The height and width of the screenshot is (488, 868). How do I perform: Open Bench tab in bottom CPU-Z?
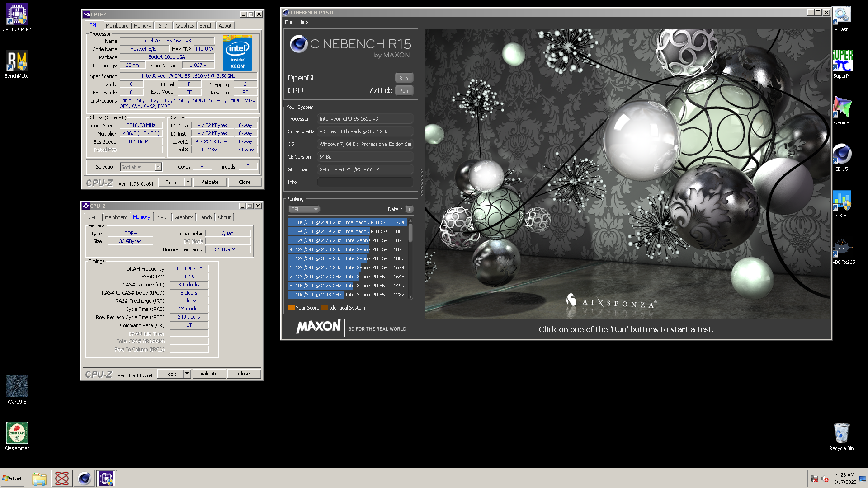coord(205,217)
